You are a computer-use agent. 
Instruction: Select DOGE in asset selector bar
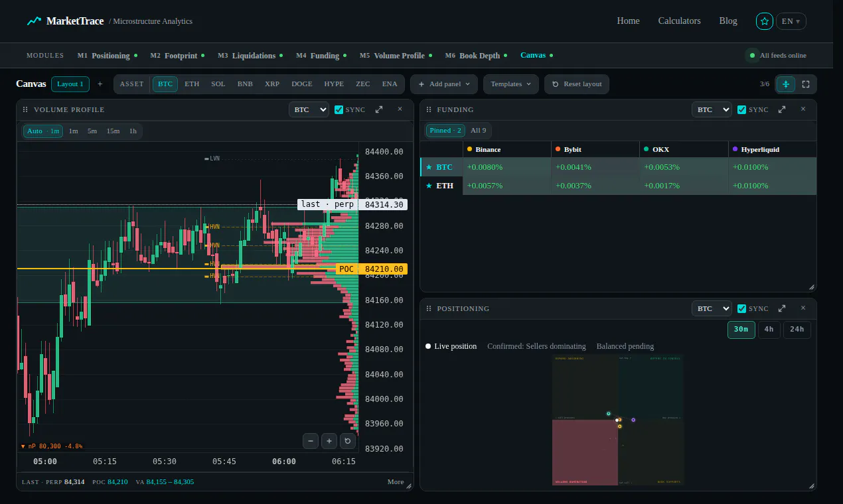(301, 84)
